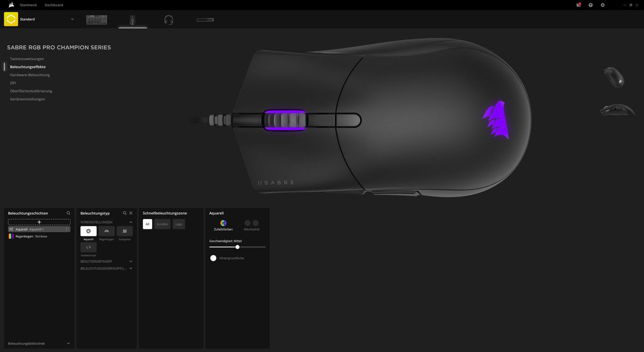Search in Beleuchtungstyp panel

click(x=125, y=213)
